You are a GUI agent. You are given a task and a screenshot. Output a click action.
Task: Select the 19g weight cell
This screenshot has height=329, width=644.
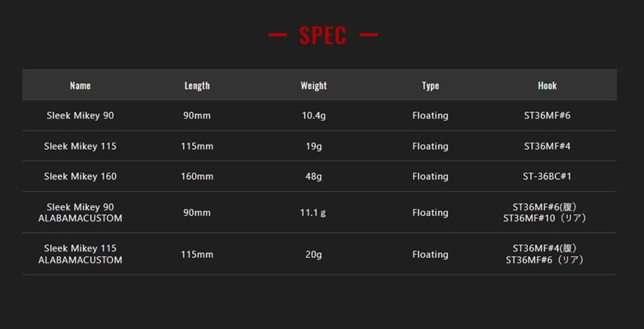pos(313,146)
